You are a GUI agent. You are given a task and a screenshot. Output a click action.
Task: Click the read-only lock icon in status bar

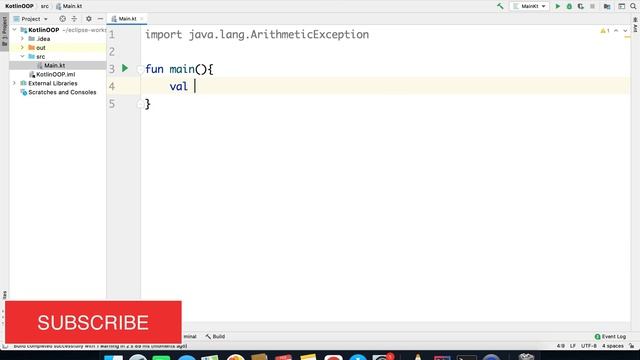pos(632,346)
